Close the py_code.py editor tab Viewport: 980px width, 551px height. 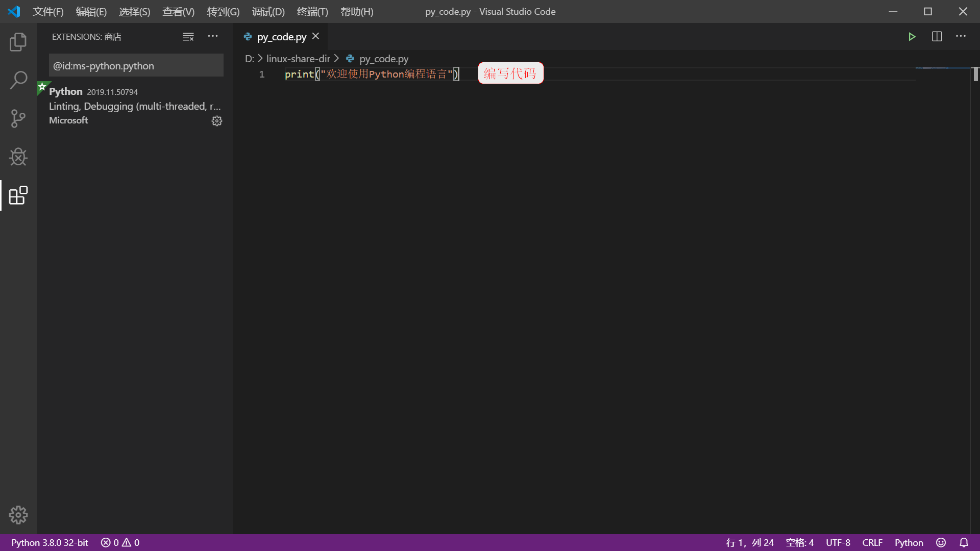coord(315,36)
